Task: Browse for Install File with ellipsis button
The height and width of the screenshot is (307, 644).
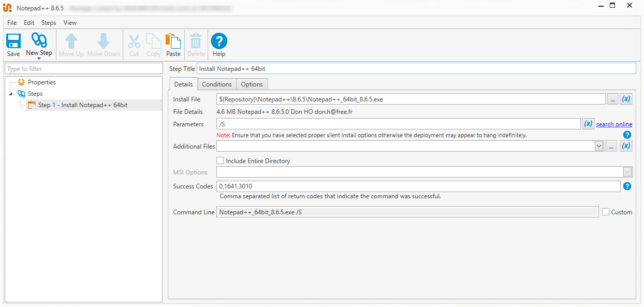Action: click(612, 99)
